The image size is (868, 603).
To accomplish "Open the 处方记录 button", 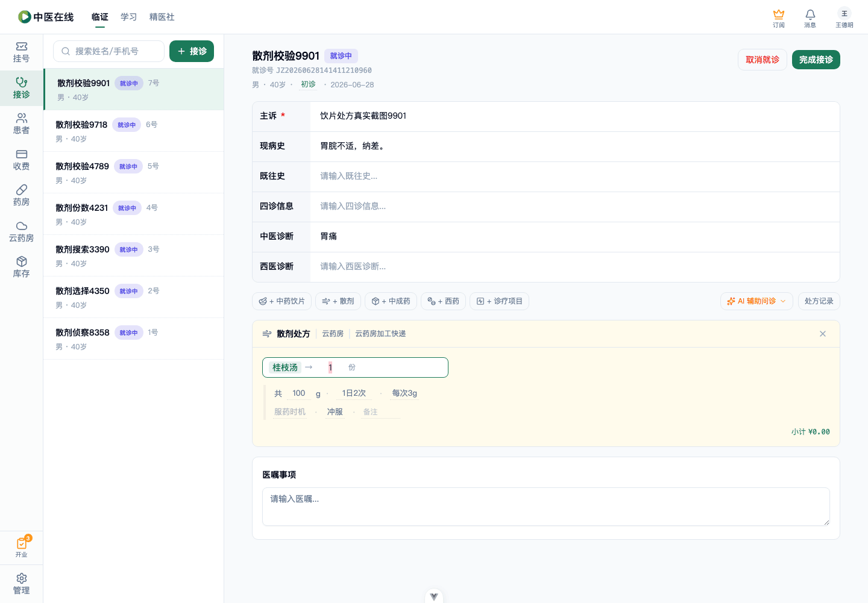I will pos(819,301).
